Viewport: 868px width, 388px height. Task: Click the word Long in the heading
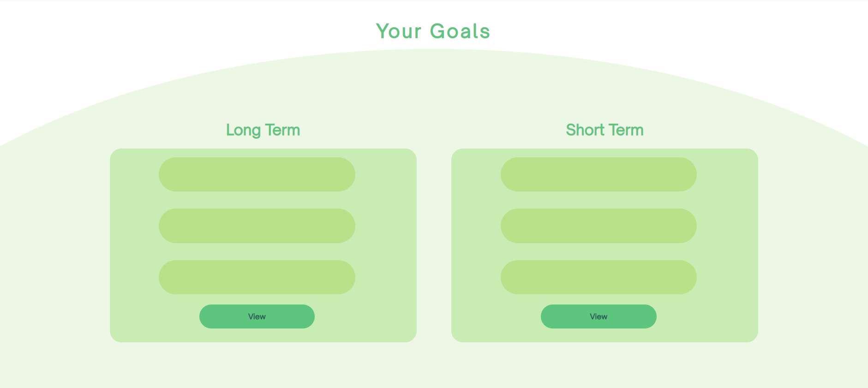(x=243, y=131)
